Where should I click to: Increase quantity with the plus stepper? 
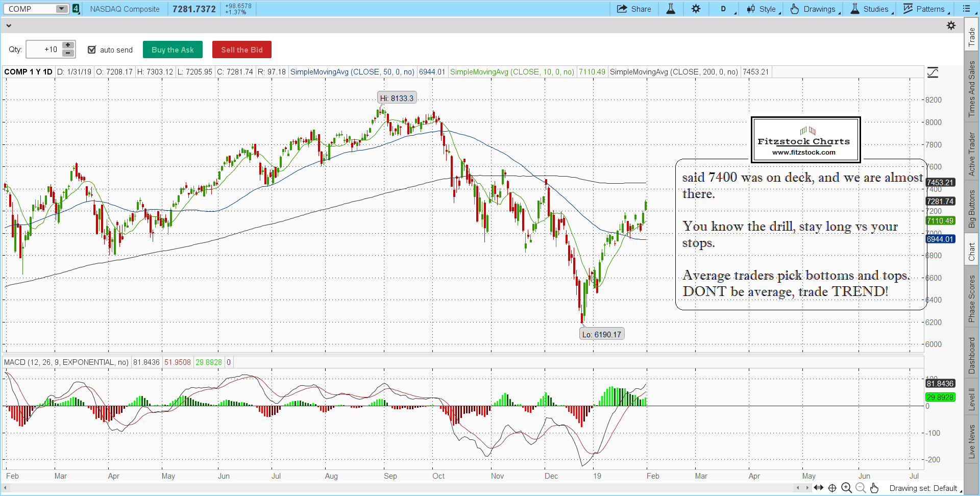68,45
